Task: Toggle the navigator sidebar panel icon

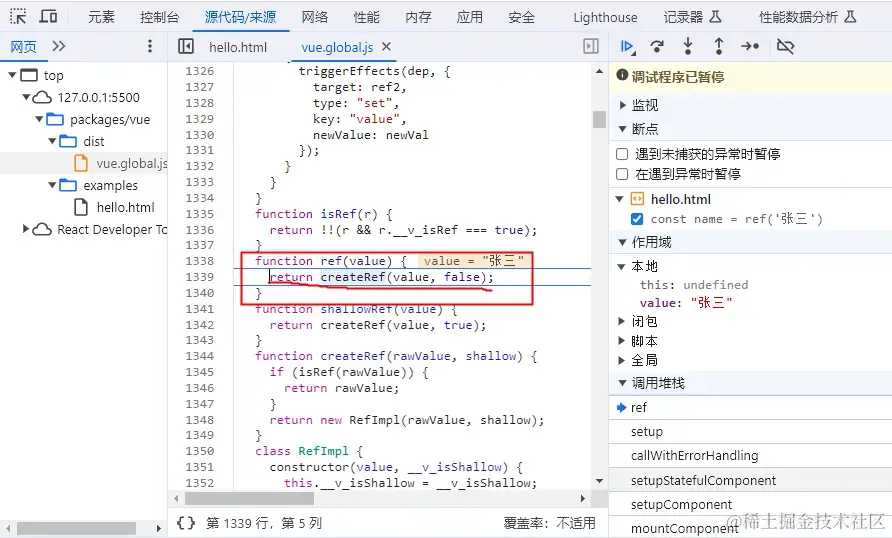Action: pyautogui.click(x=185, y=46)
